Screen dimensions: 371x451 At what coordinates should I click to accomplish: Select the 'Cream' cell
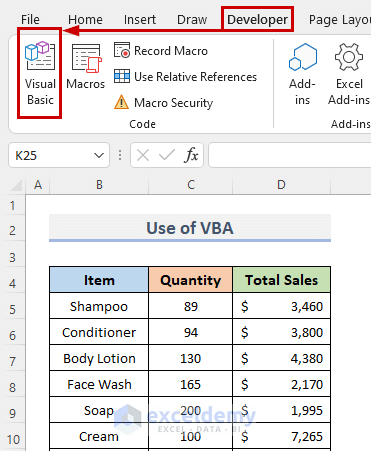click(x=99, y=436)
